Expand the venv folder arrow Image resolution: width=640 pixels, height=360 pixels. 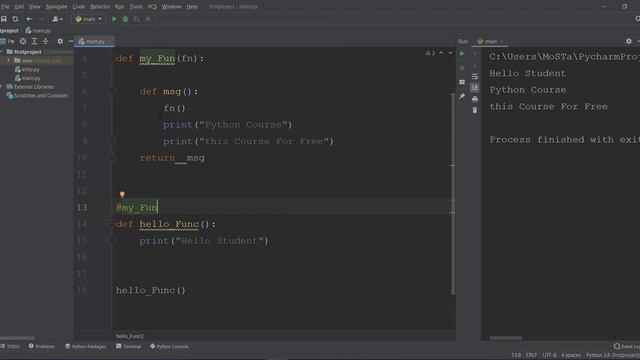pos(8,60)
